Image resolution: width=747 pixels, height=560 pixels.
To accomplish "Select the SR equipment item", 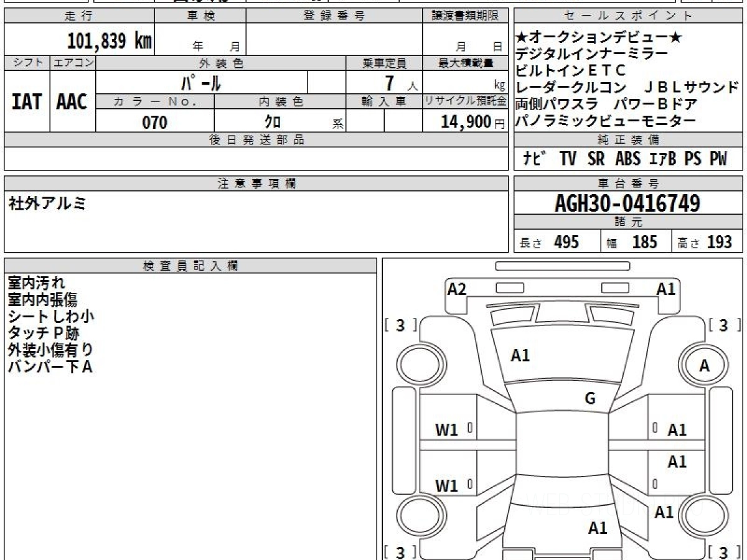I will tap(596, 159).
